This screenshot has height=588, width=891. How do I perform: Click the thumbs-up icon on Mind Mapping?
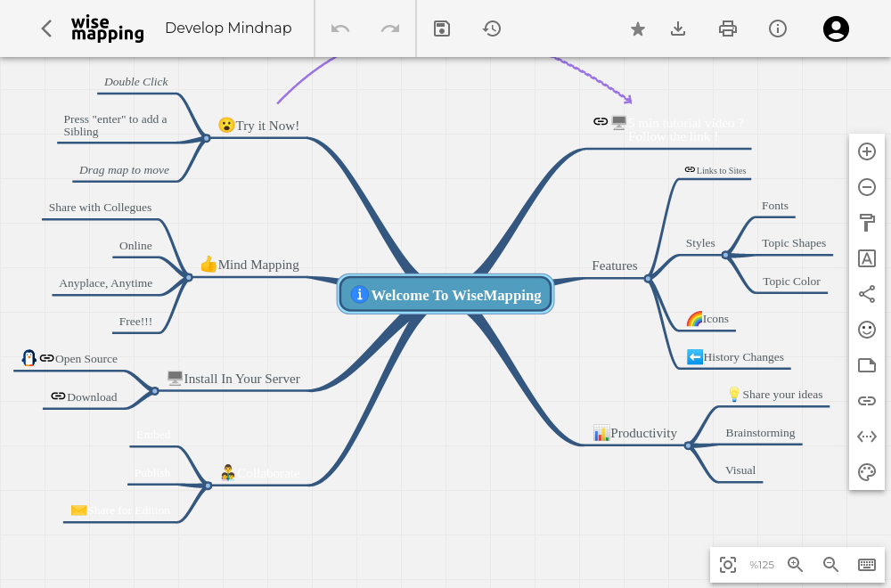click(x=208, y=265)
